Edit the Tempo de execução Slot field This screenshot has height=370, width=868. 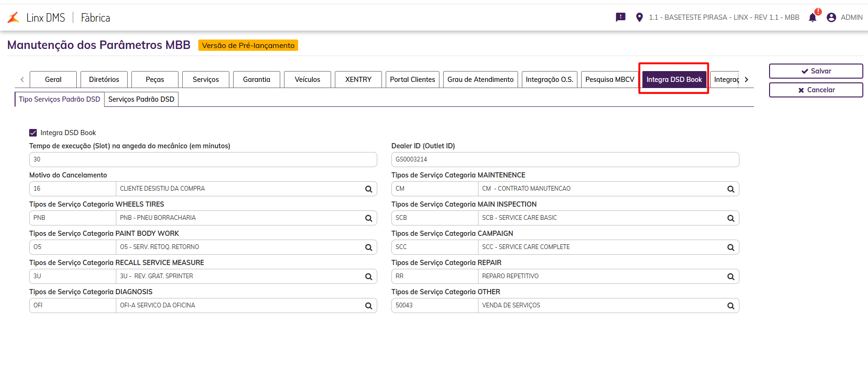[x=203, y=160]
